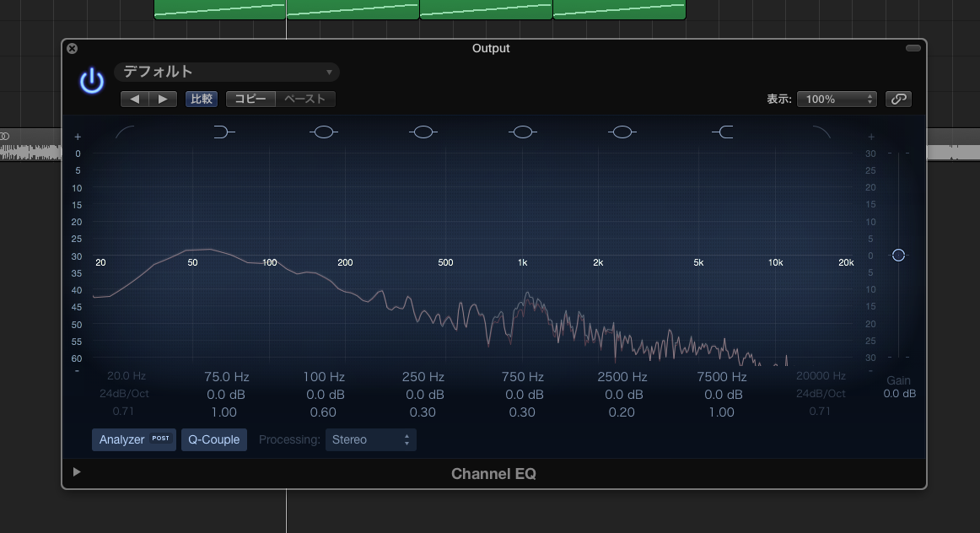Enable Q-Couple mode

click(x=213, y=439)
